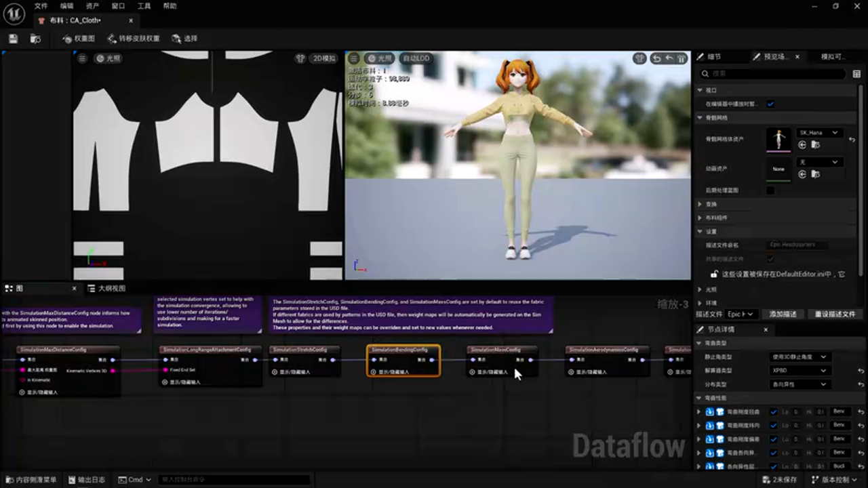Uncheck the 弯曲刚度扭曲 property checkbox
This screenshot has width=868, height=488.
[774, 411]
